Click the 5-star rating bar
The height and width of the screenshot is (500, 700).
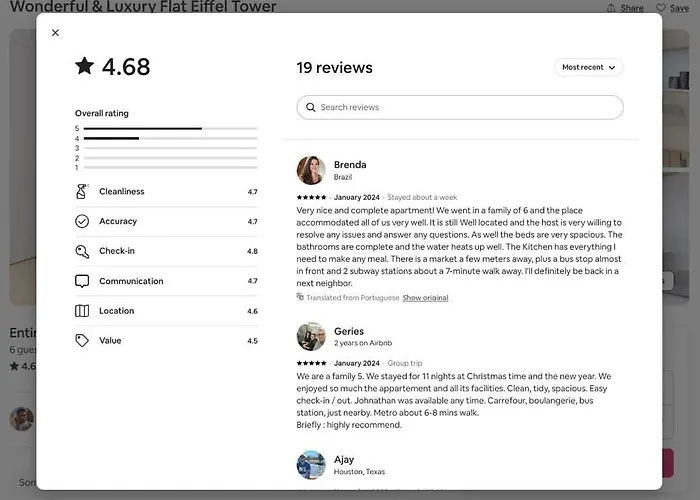[170, 129]
